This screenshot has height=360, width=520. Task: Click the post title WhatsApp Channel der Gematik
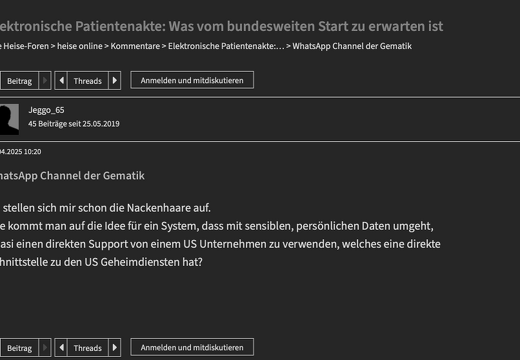coord(72,176)
